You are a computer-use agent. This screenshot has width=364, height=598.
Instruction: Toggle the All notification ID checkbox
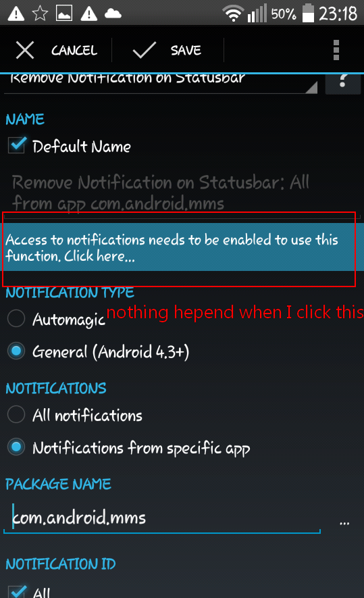coord(17,592)
